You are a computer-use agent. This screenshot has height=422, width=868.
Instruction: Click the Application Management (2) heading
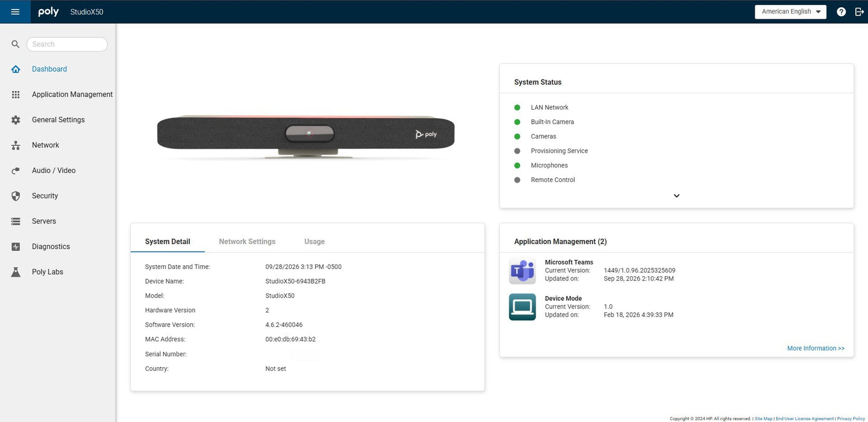pos(560,242)
